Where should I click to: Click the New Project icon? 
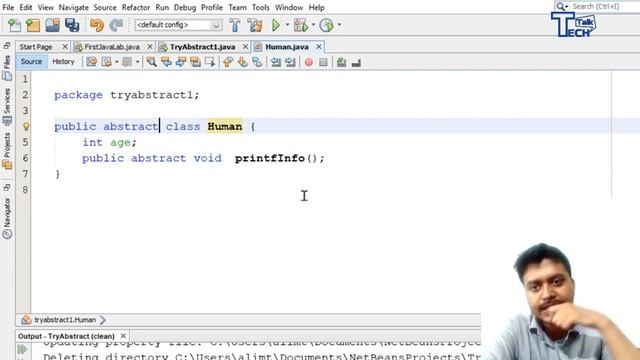pos(33,25)
